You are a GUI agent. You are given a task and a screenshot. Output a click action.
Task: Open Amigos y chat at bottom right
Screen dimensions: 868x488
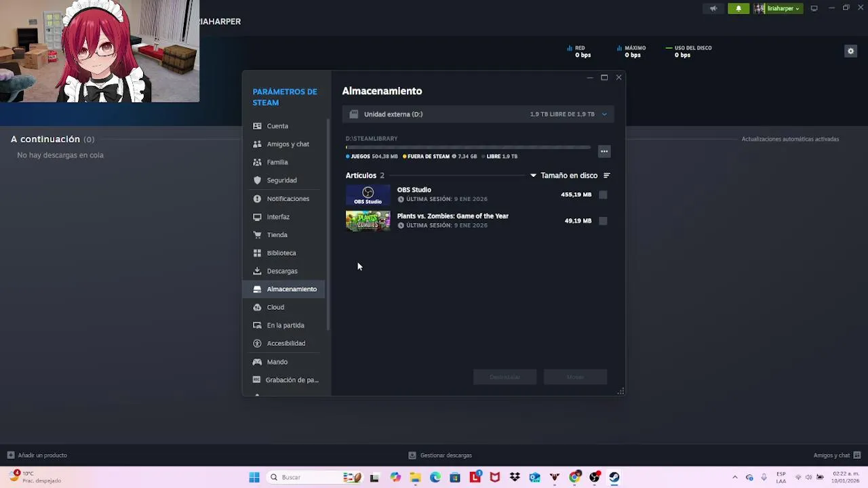[x=837, y=455]
